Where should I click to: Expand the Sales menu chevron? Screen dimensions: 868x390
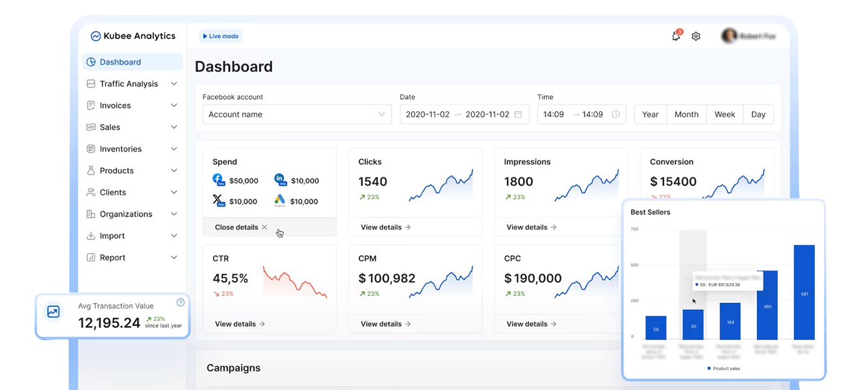tap(174, 127)
